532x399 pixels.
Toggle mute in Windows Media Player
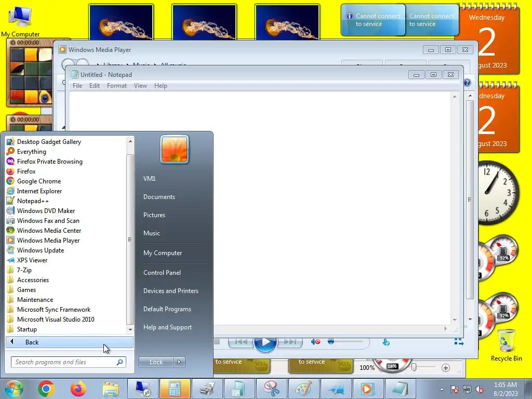[x=315, y=342]
